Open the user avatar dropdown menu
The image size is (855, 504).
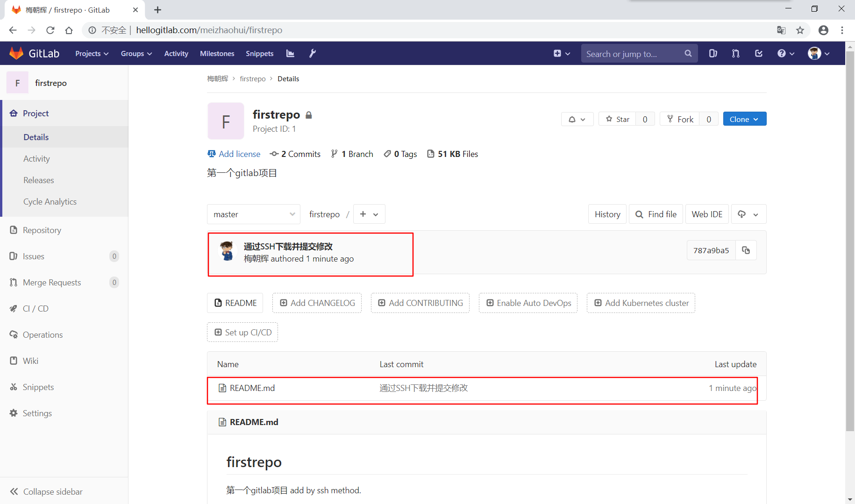click(819, 53)
